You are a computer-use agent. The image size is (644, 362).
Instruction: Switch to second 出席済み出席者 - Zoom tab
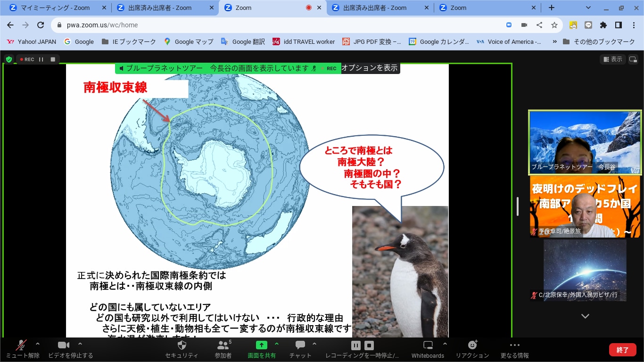[380, 8]
